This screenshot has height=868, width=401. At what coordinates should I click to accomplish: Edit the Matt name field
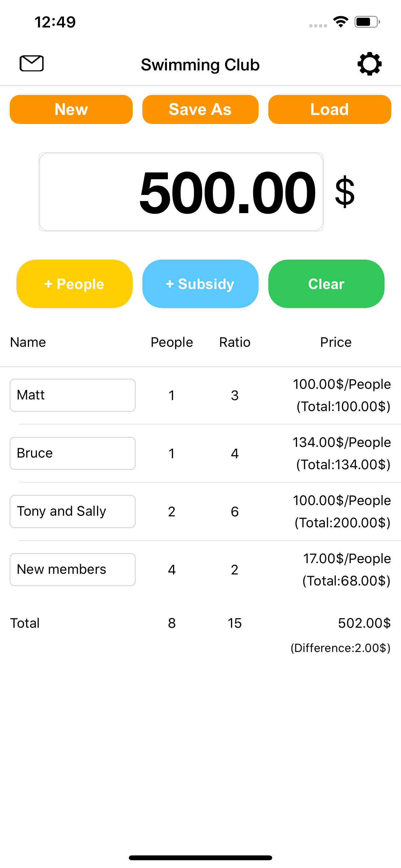[72, 395]
